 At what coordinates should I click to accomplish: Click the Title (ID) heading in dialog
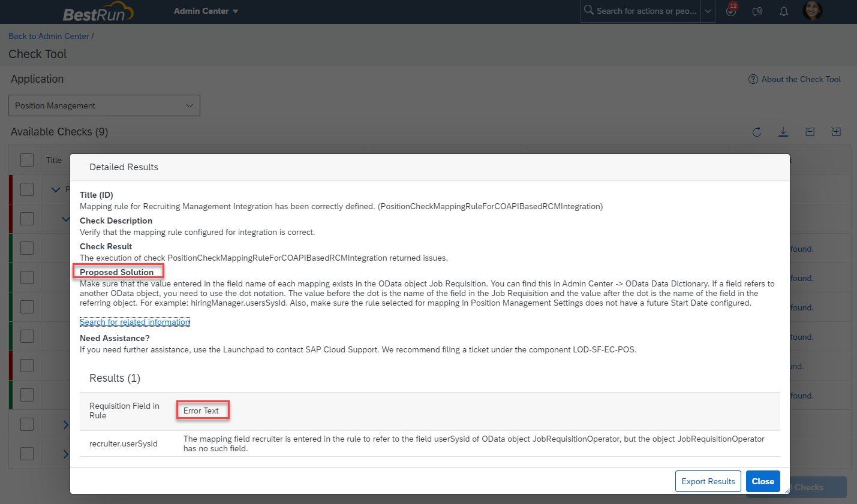pyautogui.click(x=97, y=195)
